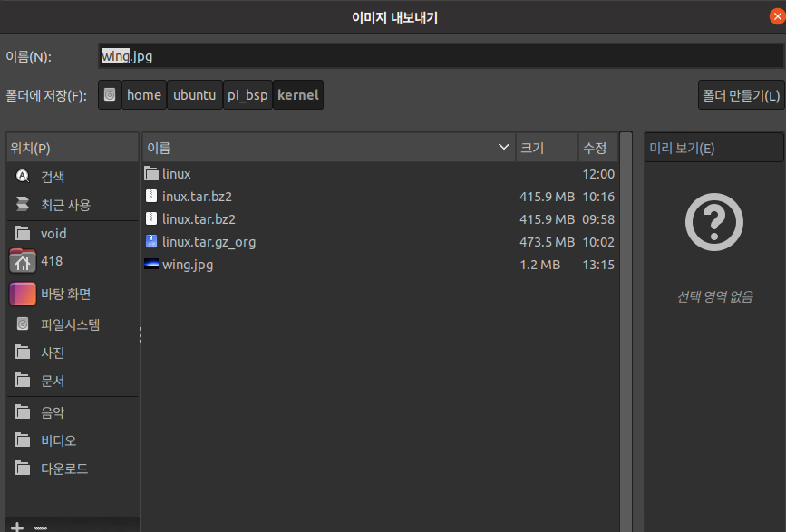Click the 12:00 modified time

(x=598, y=174)
